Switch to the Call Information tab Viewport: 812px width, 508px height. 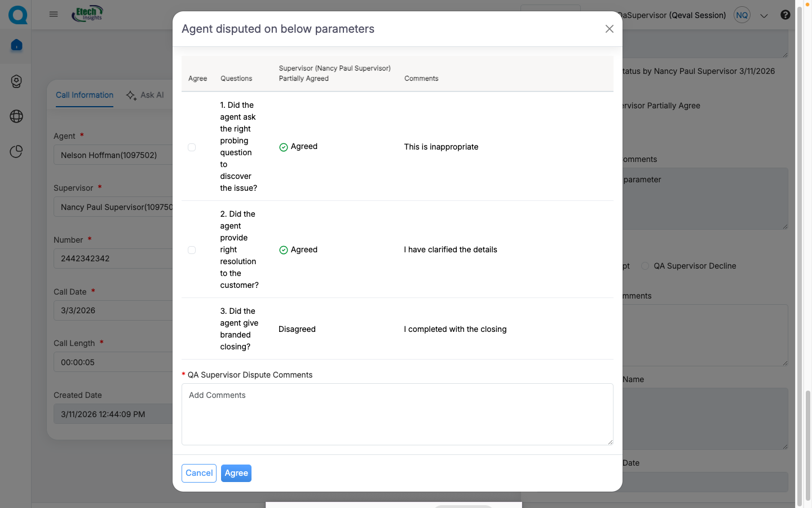(85, 95)
